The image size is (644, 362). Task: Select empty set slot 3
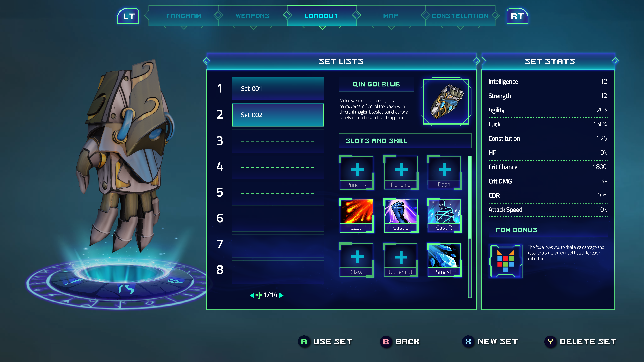[278, 141]
